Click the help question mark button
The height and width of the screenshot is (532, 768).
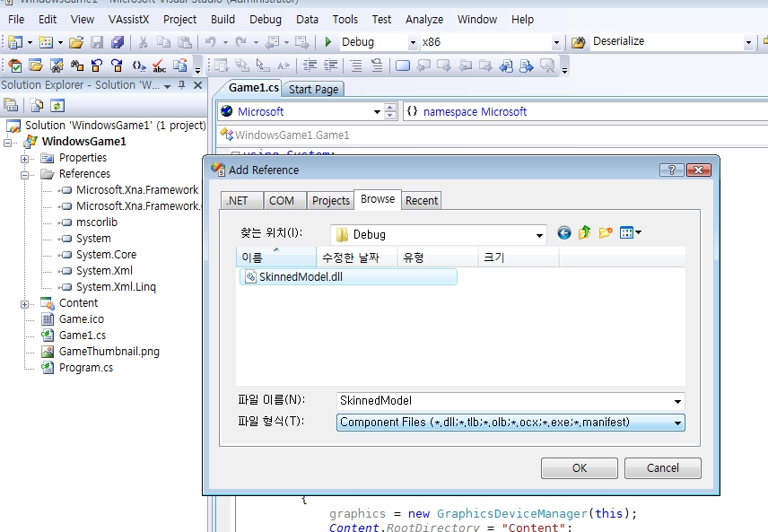coord(671,170)
